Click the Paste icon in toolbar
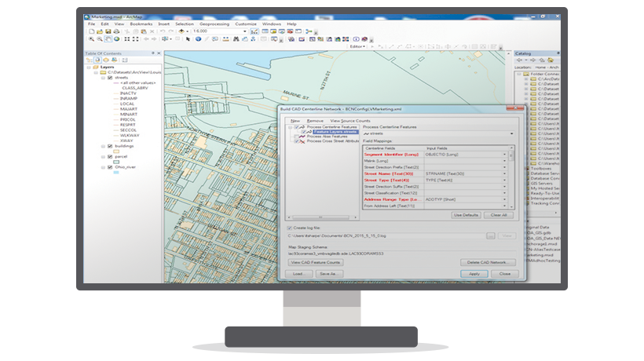 (x=144, y=31)
